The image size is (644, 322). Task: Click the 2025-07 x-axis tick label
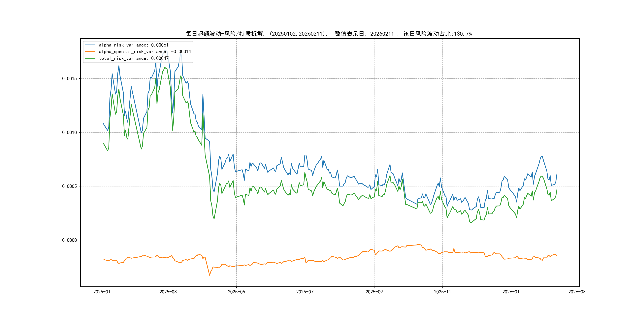pyautogui.click(x=305, y=292)
